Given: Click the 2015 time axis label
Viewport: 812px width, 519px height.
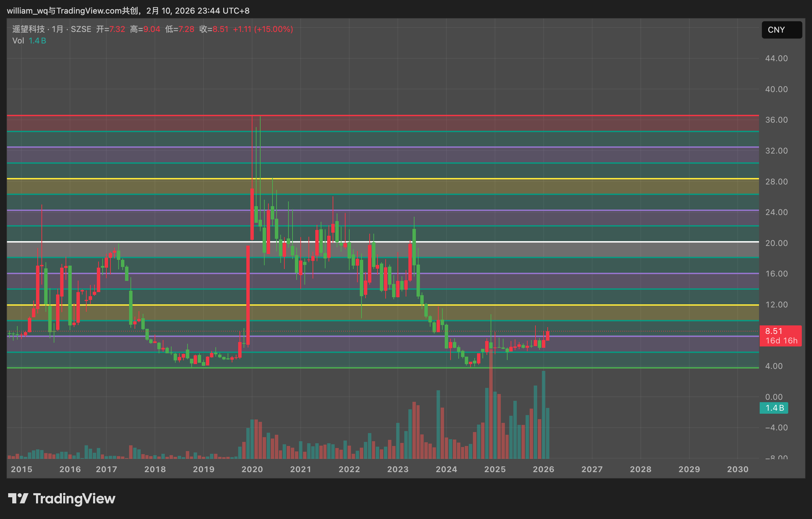Looking at the screenshot, I should click(x=21, y=469).
